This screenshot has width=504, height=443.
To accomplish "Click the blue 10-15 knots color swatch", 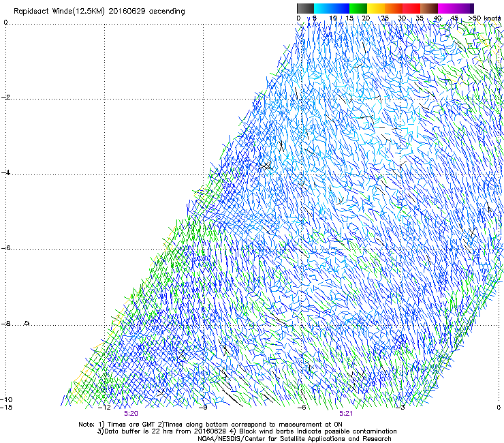I will tap(341, 8).
